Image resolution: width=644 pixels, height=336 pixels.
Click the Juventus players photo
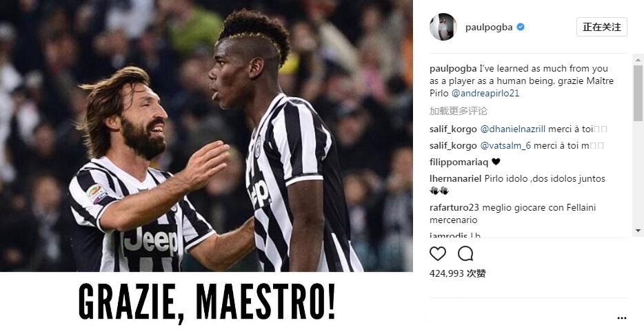pyautogui.click(x=206, y=136)
